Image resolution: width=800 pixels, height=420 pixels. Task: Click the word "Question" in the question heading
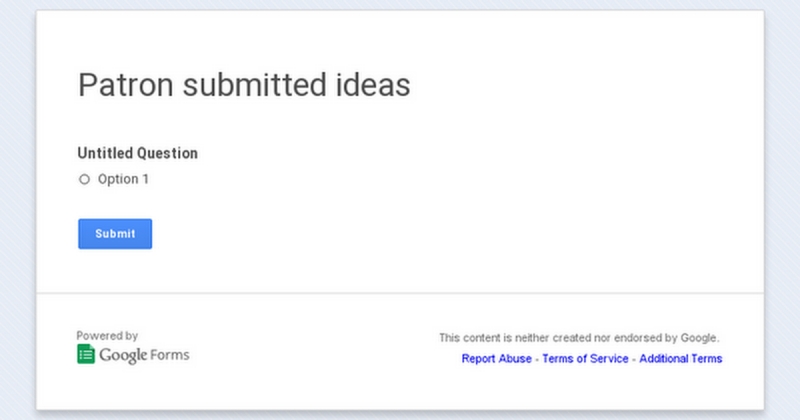point(168,154)
